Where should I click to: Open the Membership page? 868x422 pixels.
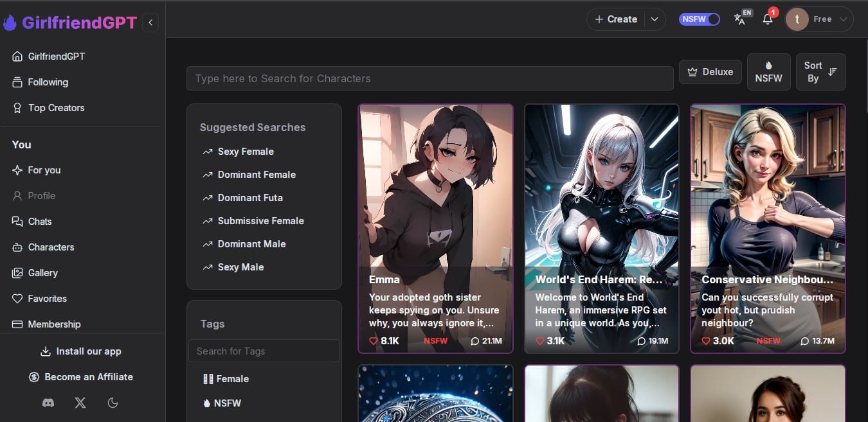coord(47,324)
